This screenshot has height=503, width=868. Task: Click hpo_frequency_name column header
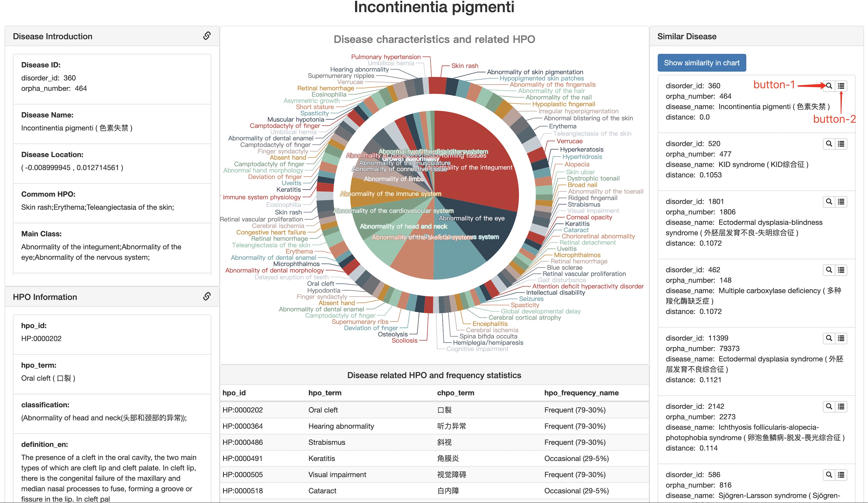click(x=581, y=393)
